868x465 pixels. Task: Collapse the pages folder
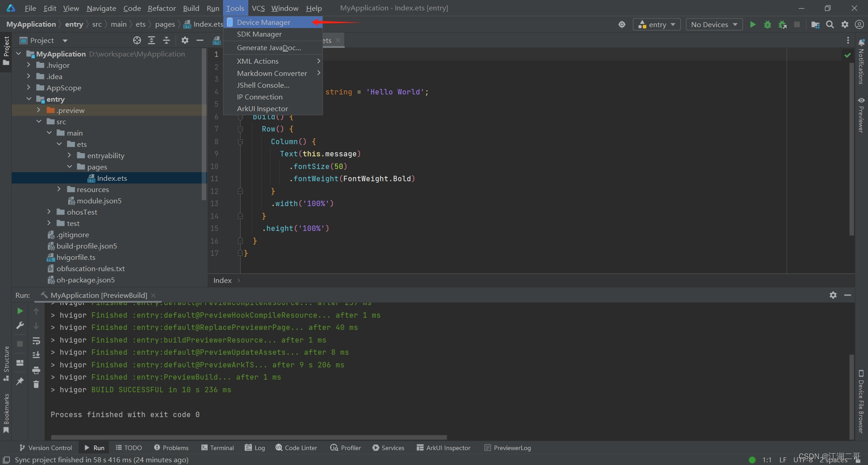(x=69, y=167)
